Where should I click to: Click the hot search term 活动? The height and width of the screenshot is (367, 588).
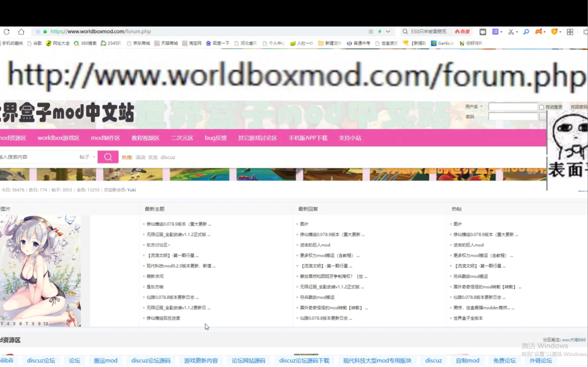tap(140, 157)
